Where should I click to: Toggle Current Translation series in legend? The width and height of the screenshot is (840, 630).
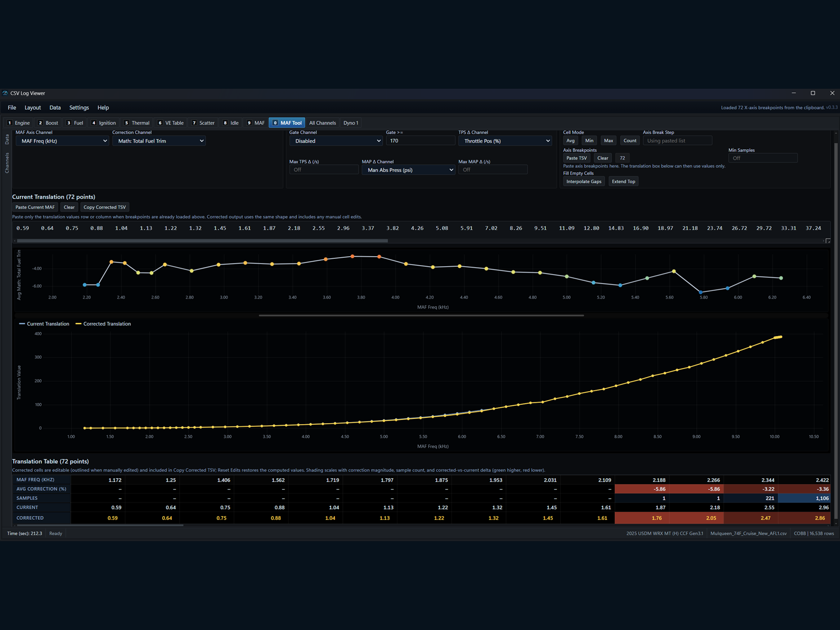44,324
